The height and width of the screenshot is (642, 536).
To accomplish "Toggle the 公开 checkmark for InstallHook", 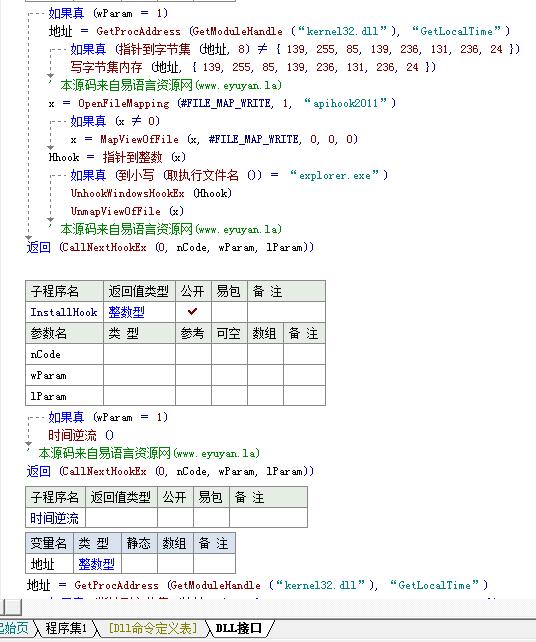I will pyautogui.click(x=193, y=312).
